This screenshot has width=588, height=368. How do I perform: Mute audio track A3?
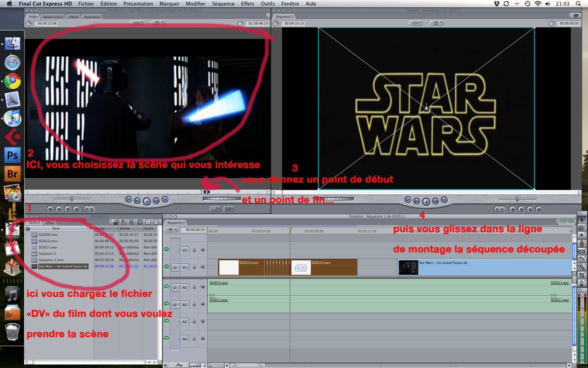[x=166, y=322]
